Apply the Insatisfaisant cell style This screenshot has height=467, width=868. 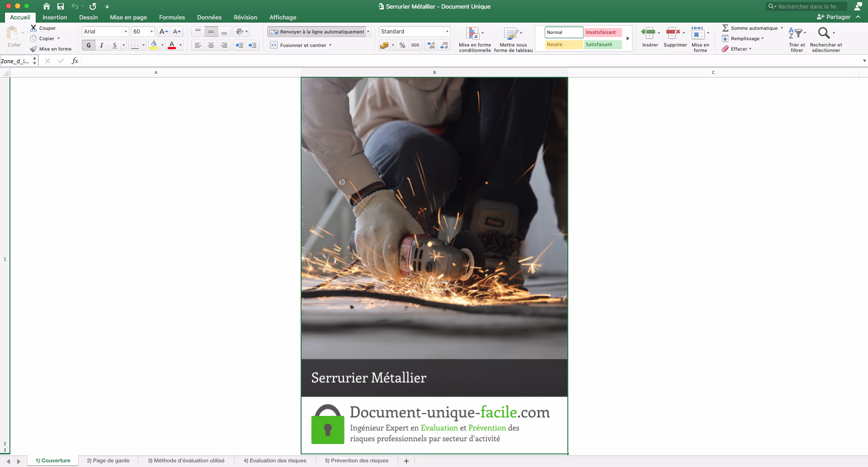(603, 32)
